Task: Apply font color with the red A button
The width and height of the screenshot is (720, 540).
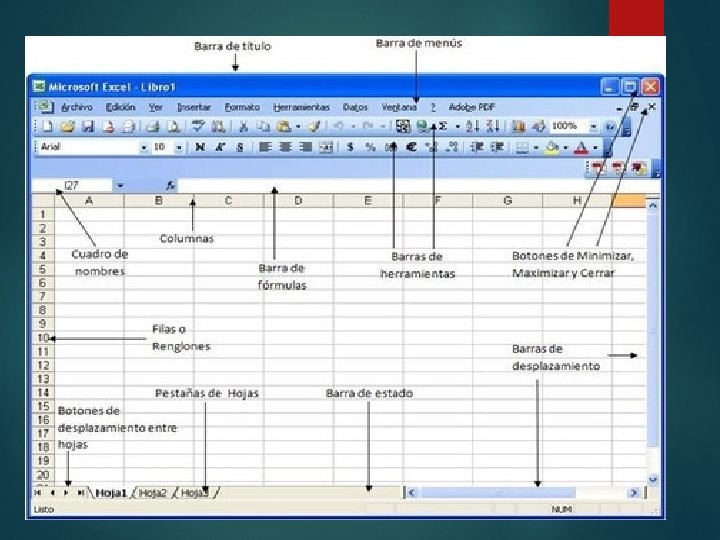Action: click(x=581, y=147)
